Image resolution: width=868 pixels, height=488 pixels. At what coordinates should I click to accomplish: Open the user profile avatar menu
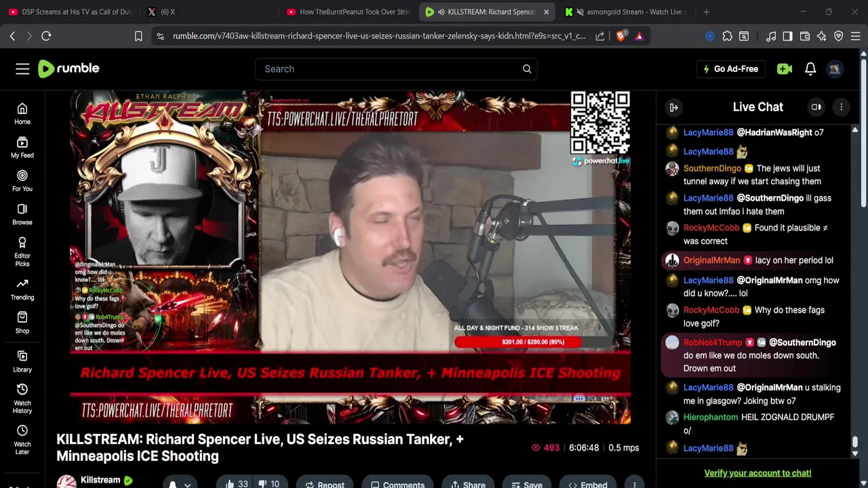tap(835, 68)
